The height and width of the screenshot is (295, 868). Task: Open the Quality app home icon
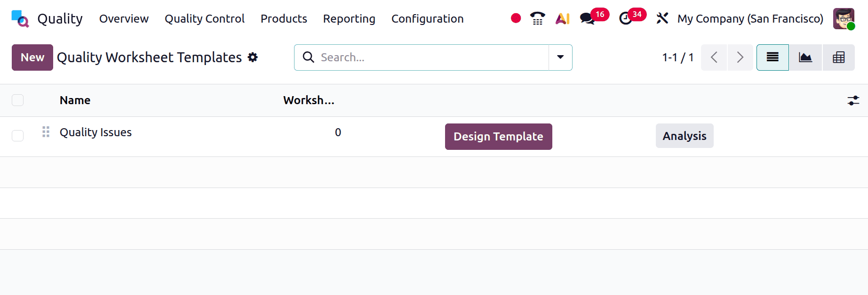pos(20,19)
